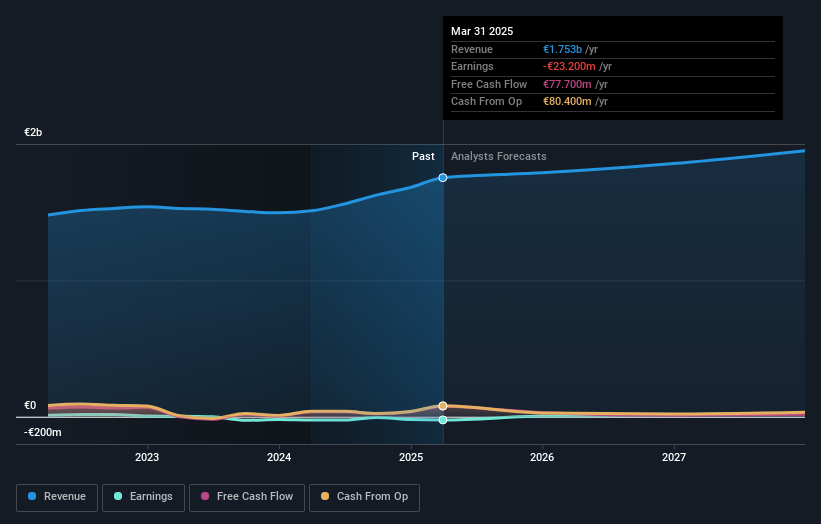The image size is (821, 524).
Task: Click the Revenue value €1.753b in tooltip
Action: pyautogui.click(x=562, y=49)
